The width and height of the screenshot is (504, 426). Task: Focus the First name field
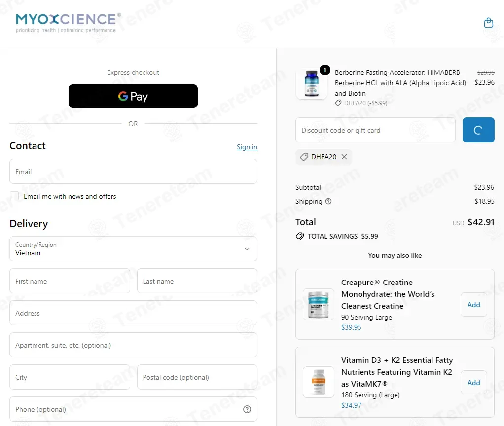tap(70, 281)
